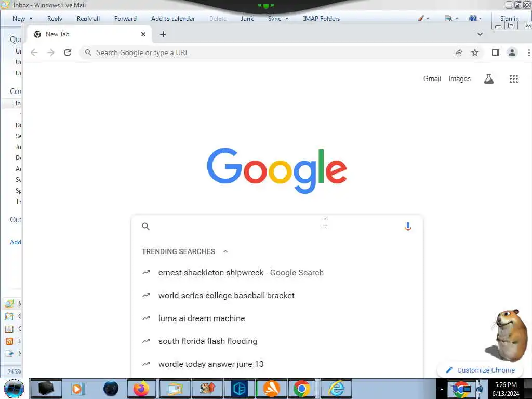This screenshot has width=532, height=399.
Task: Open the Google apps grid
Action: 514,79
